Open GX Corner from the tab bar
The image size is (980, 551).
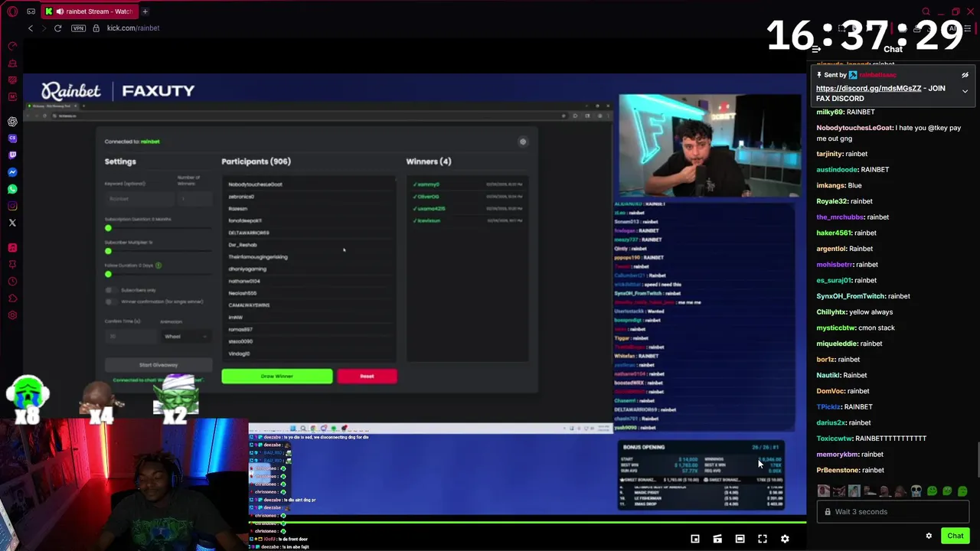pos(31,11)
